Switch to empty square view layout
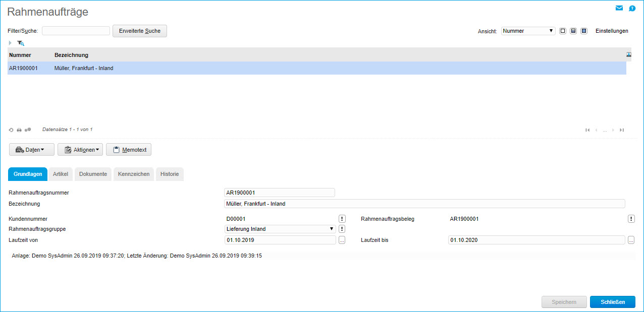644x312 pixels. point(563,31)
